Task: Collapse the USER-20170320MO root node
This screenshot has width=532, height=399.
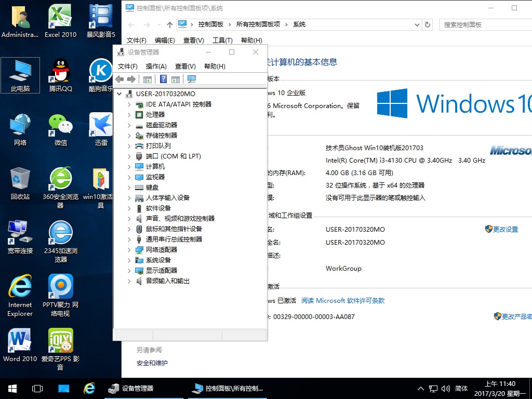Action: [x=119, y=94]
